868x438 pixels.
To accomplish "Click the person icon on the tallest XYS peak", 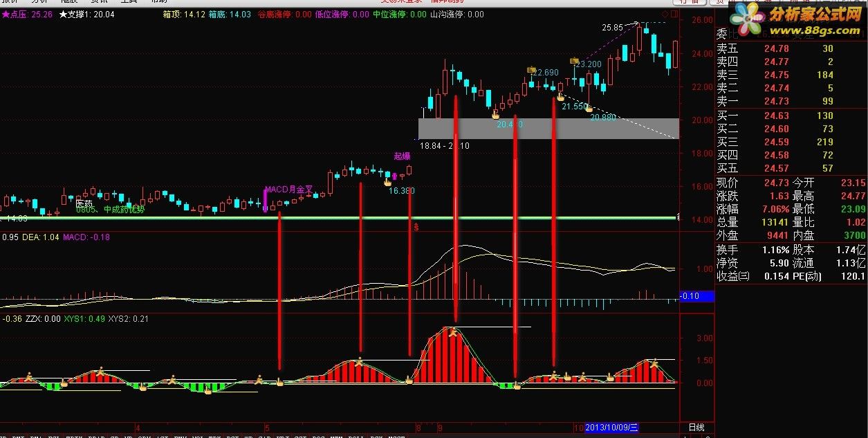I will [x=452, y=333].
